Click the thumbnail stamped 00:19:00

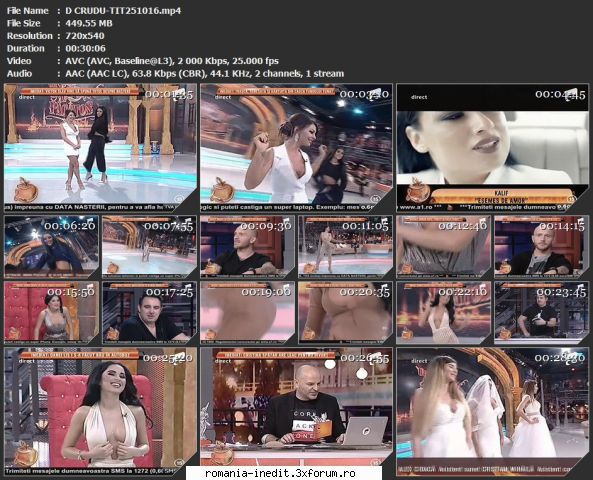pyautogui.click(x=248, y=313)
